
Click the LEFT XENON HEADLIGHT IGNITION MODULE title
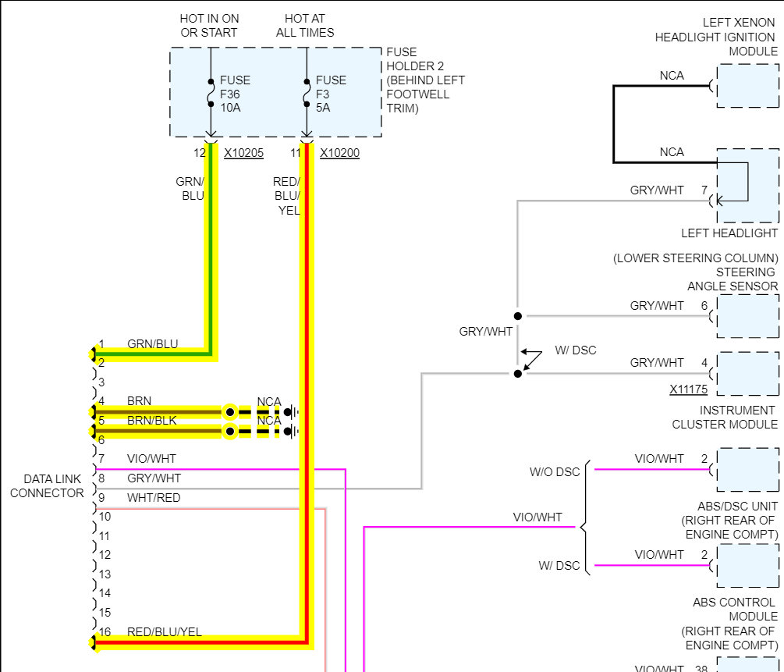tap(716, 37)
